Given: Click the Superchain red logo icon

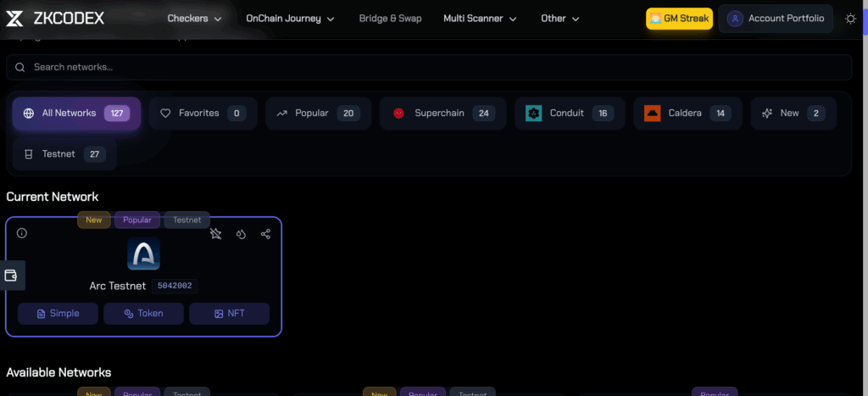Looking at the screenshot, I should coord(398,114).
